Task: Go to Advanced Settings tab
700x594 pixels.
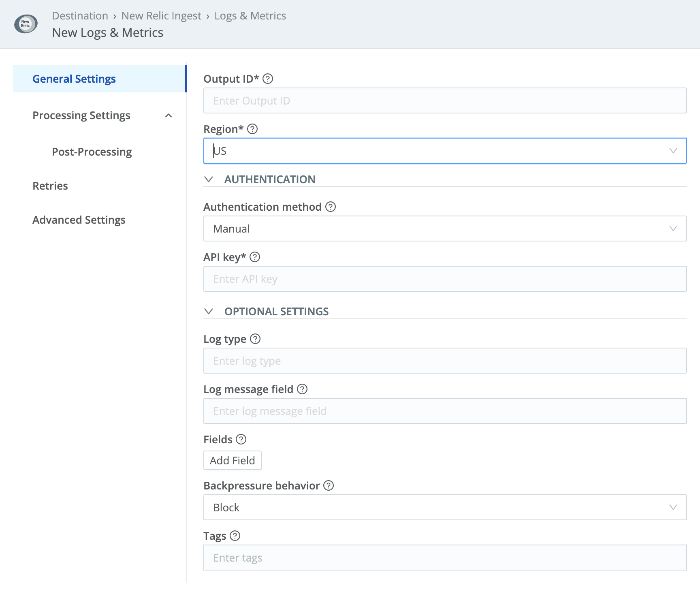Action: (x=79, y=220)
